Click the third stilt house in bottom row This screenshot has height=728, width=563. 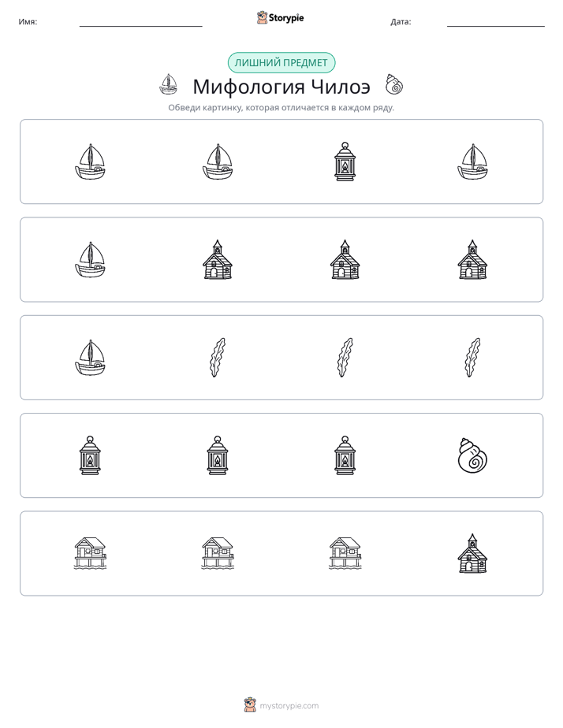pos(345,553)
